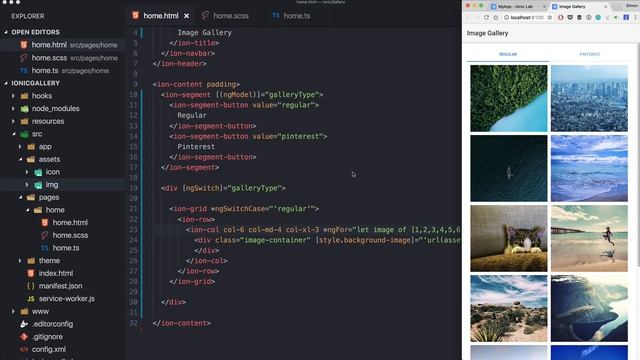Image resolution: width=640 pixels, height=360 pixels.
Task: Open the index.html file
Action: [x=56, y=273]
